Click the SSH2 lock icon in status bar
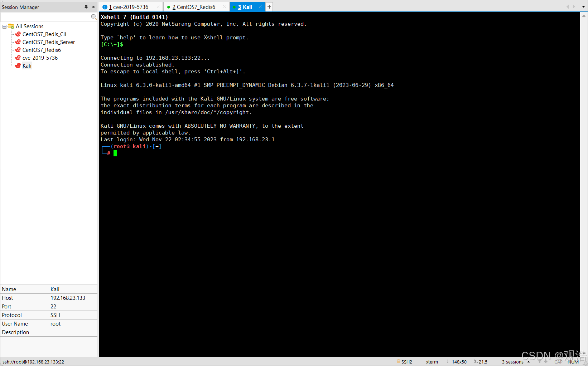Screen dimensions: 588x366 click(399, 361)
